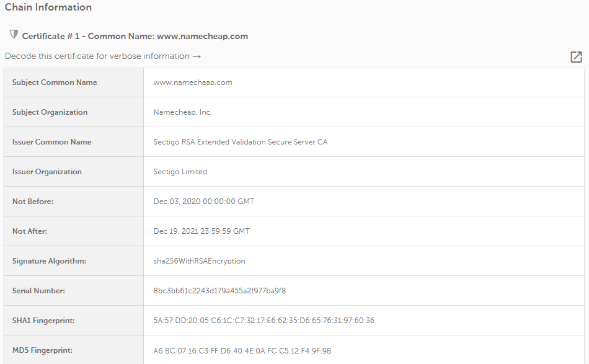Screen dimensions: 589x364
Task: Click the Subject Common Name label cell
Action: 74,82
